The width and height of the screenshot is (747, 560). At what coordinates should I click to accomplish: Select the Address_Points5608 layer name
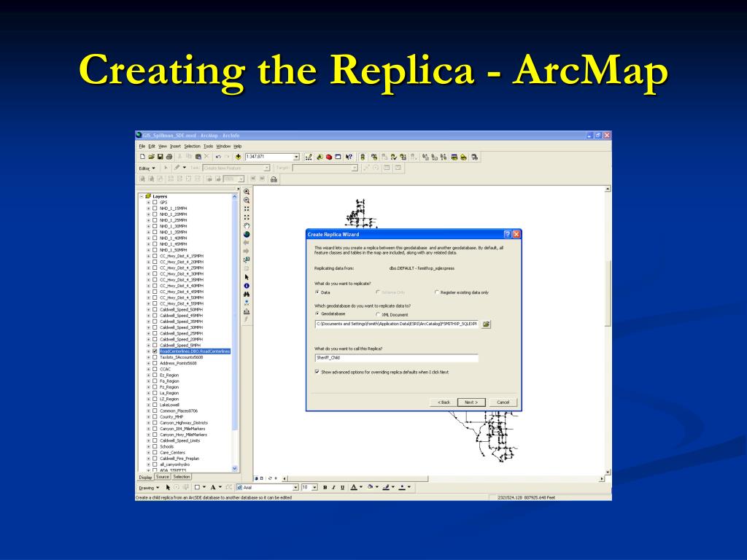pyautogui.click(x=178, y=363)
